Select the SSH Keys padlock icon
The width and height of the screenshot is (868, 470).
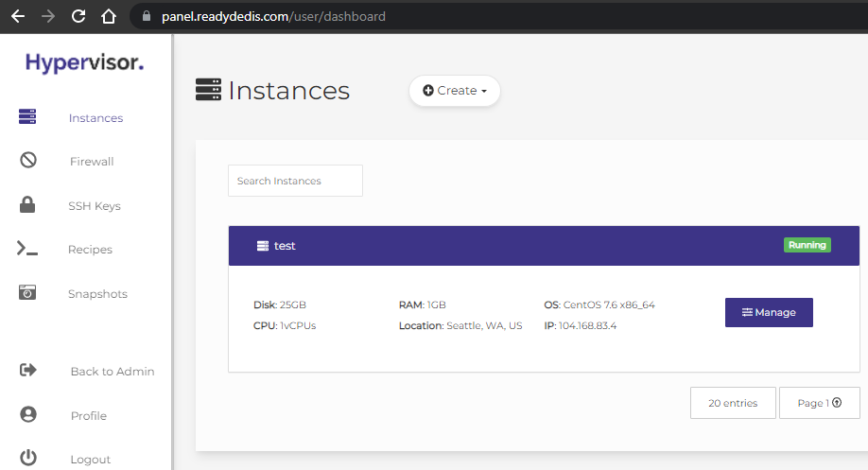[27, 204]
